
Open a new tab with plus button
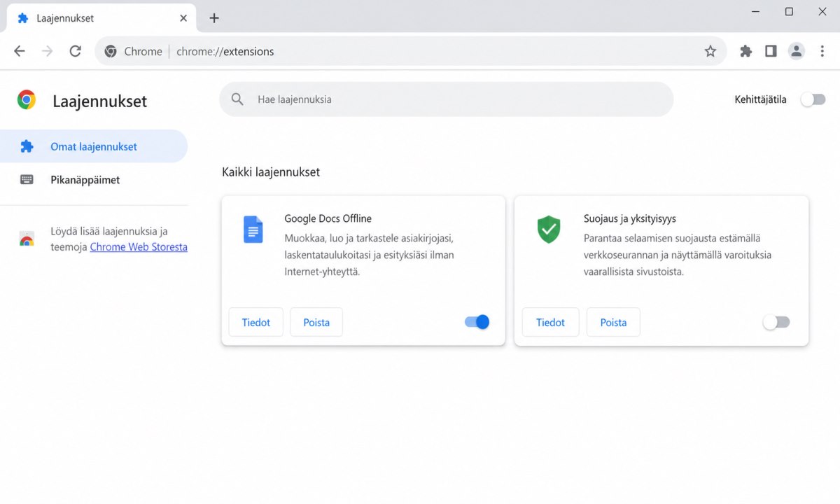coord(214,18)
